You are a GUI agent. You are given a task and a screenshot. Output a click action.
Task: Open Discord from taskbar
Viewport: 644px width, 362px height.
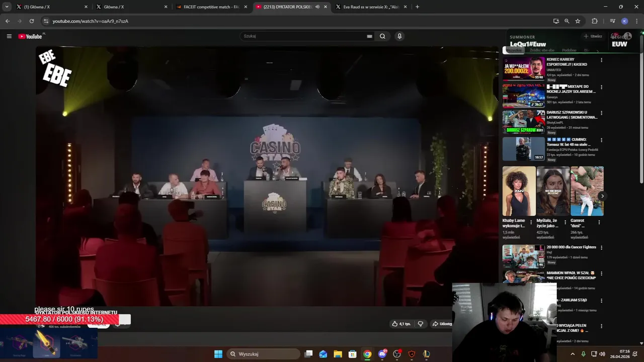point(382,354)
